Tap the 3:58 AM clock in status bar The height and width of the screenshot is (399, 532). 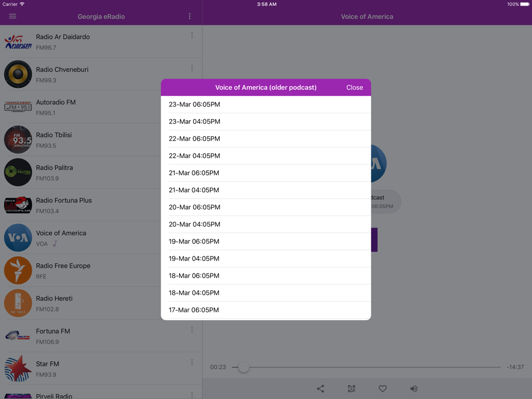click(x=267, y=4)
